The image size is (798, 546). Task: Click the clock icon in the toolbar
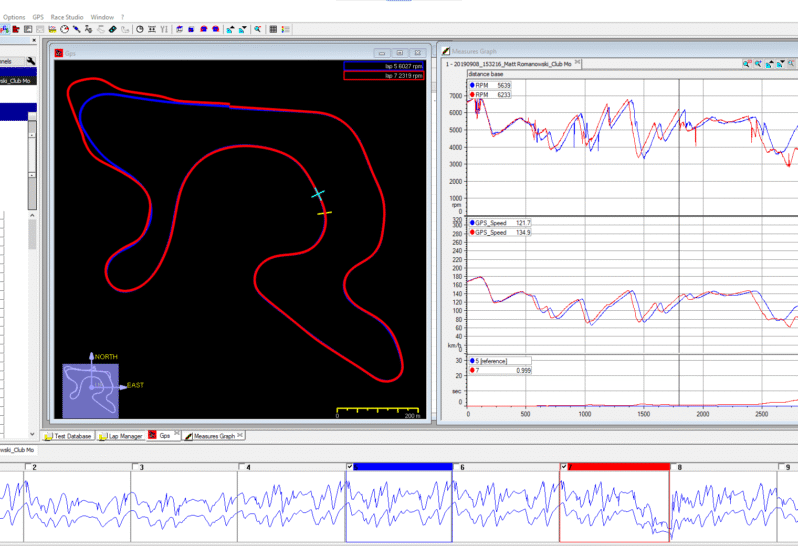139,30
